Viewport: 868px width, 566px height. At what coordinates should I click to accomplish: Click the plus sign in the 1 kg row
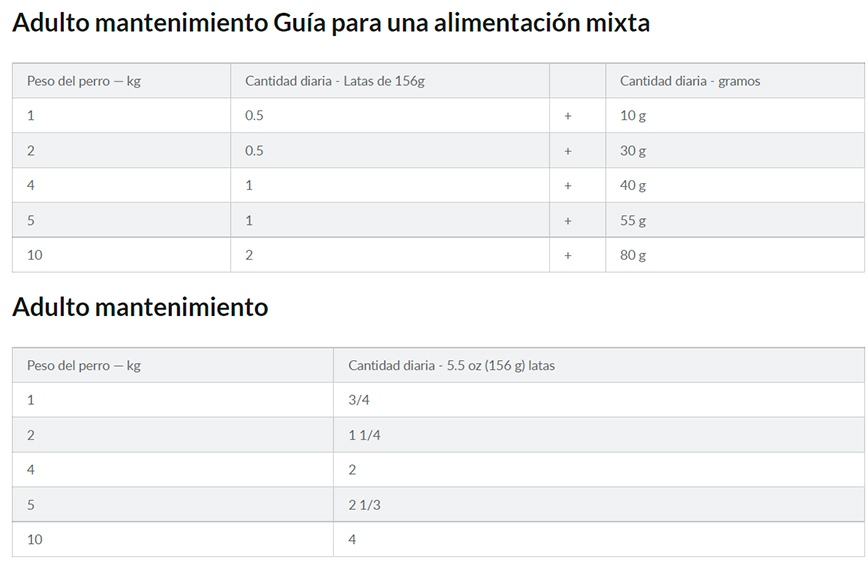[567, 116]
